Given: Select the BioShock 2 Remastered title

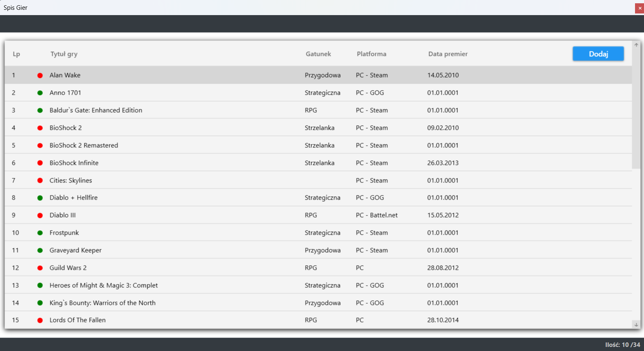Looking at the screenshot, I should 84,145.
